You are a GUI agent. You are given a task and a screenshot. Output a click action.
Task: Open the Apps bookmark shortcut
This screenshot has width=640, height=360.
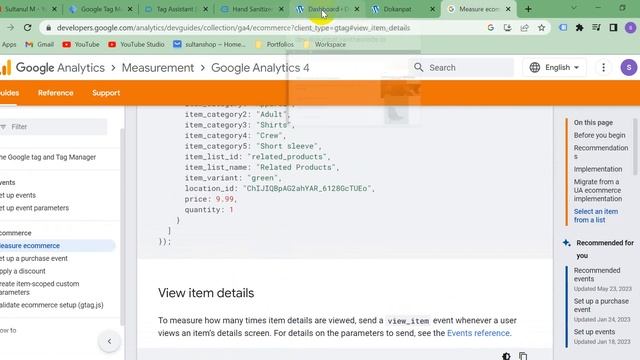point(9,44)
